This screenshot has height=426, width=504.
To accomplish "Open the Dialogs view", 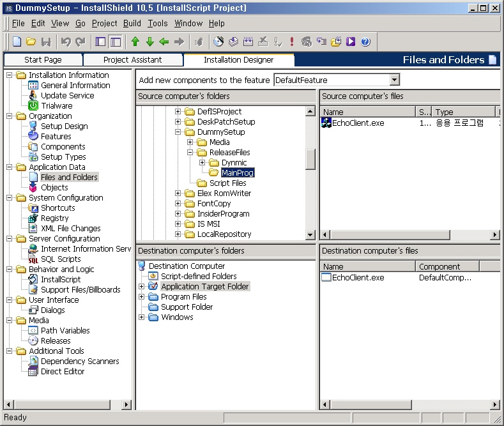I will (53, 310).
